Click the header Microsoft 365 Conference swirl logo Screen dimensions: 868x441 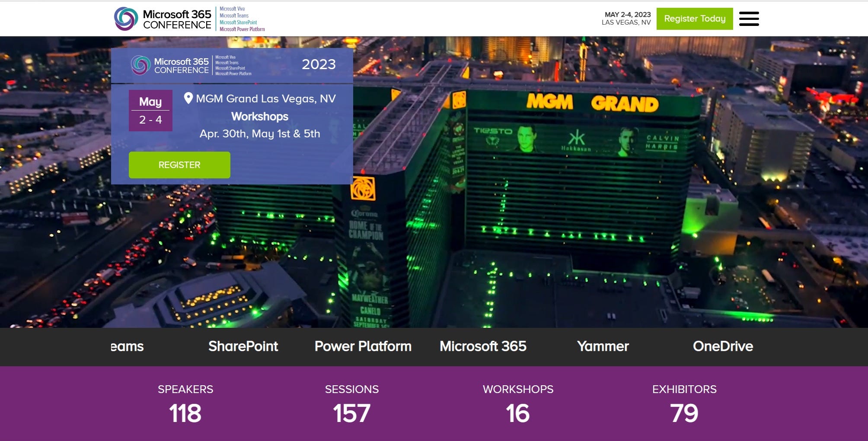pos(126,19)
